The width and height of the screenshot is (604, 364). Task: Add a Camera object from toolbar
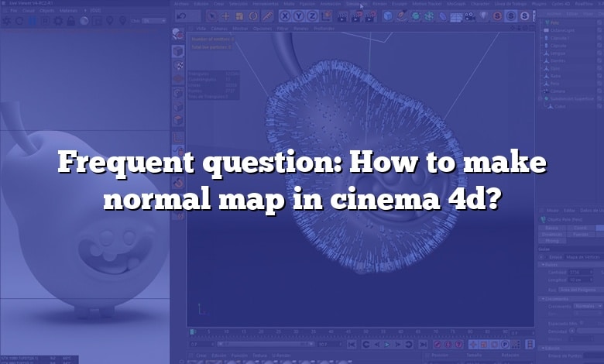point(469,16)
